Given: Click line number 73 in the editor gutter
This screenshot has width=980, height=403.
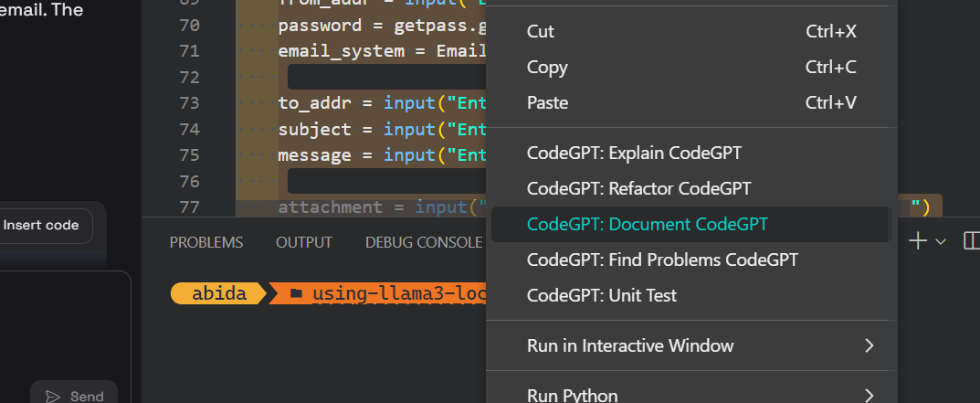Looking at the screenshot, I should [189, 103].
